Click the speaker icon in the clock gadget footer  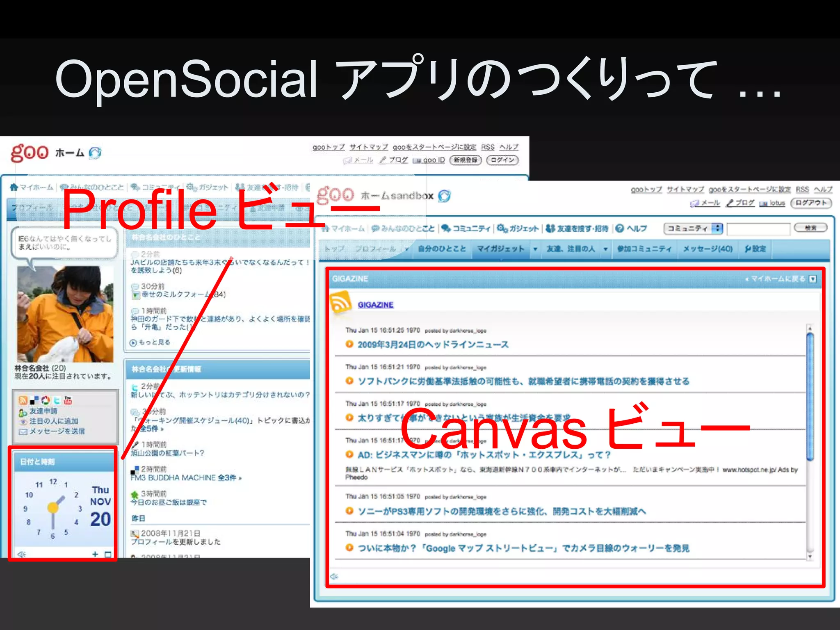[x=22, y=554]
